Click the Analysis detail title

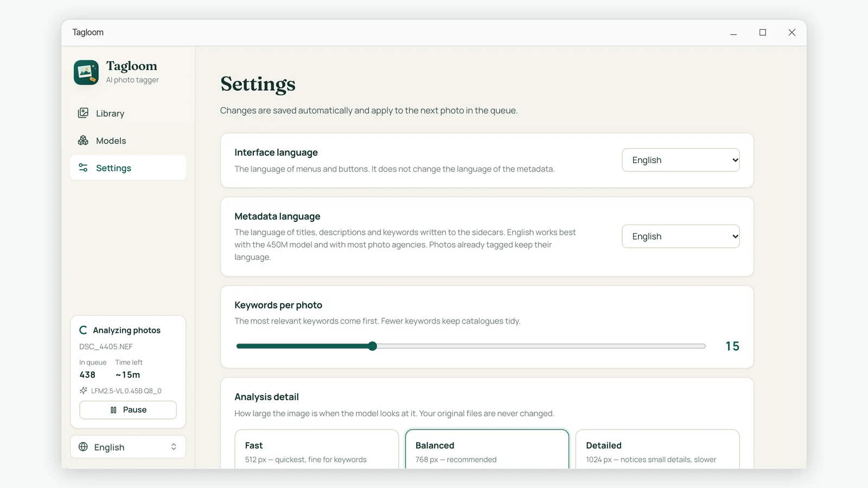tap(266, 397)
